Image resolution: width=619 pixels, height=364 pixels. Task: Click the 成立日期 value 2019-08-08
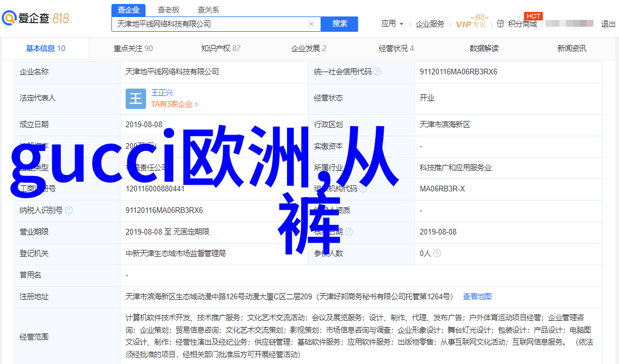click(144, 124)
